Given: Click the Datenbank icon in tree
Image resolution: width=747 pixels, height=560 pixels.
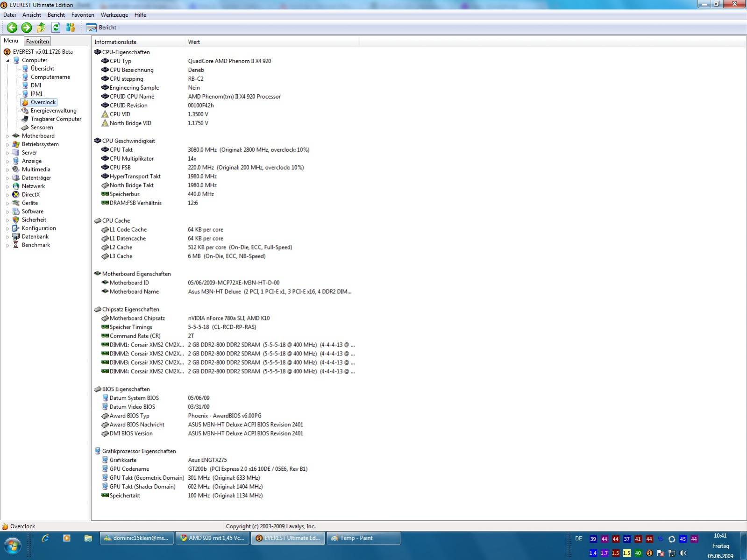Looking at the screenshot, I should point(16,237).
